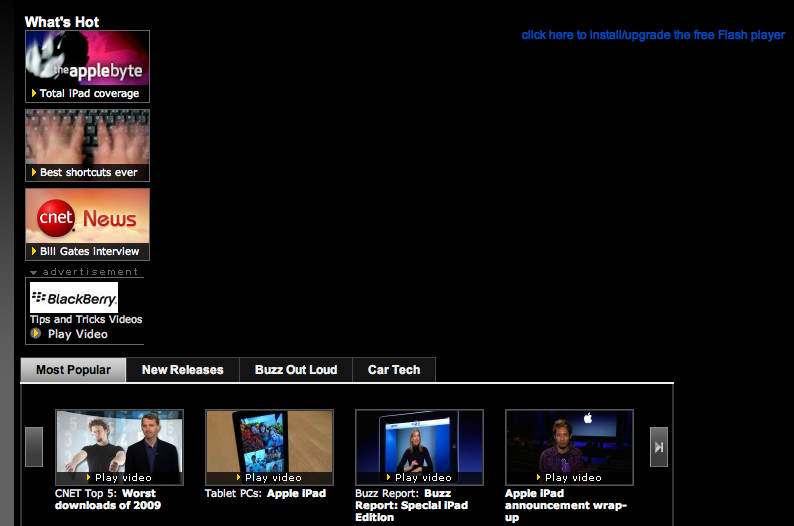Screen dimensions: 794x526
Task: Click the What's Hot heading
Action: 62,22
